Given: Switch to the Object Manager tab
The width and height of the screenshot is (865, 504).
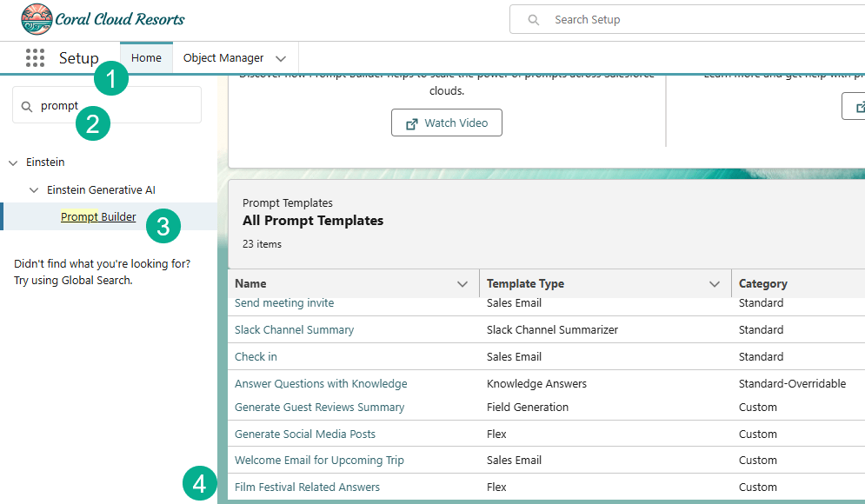Looking at the screenshot, I should click(x=223, y=58).
